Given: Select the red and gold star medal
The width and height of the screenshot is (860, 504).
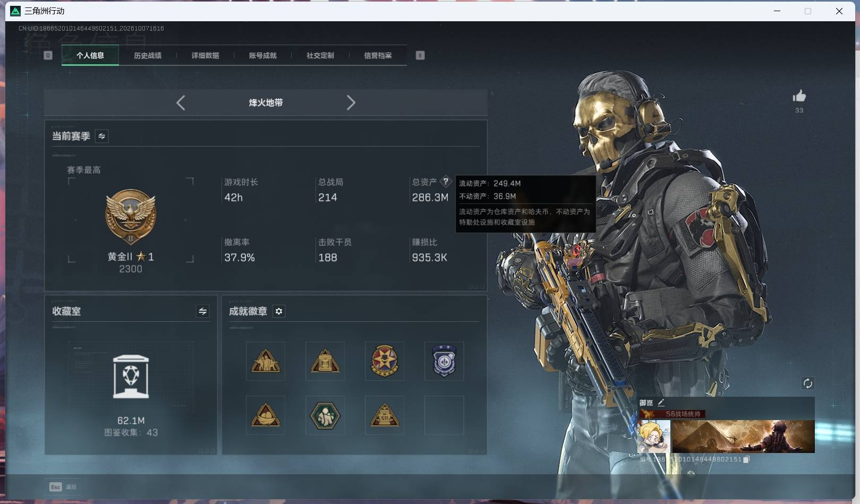Looking at the screenshot, I should coord(385,361).
